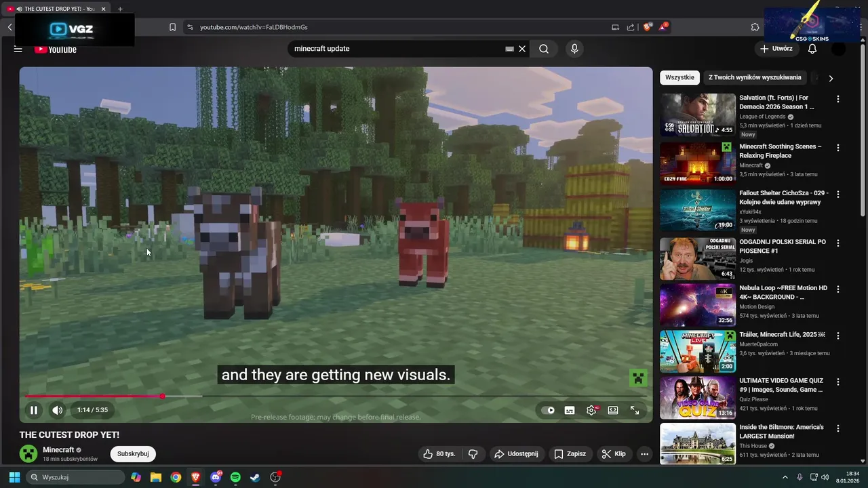Open options menu for Nebula Loop video
868x488 pixels.
click(x=838, y=289)
